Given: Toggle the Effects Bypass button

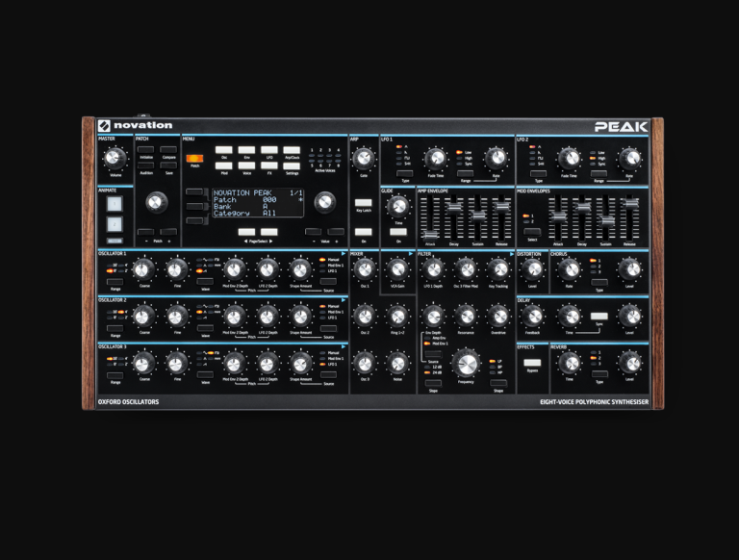Looking at the screenshot, I should [532, 363].
